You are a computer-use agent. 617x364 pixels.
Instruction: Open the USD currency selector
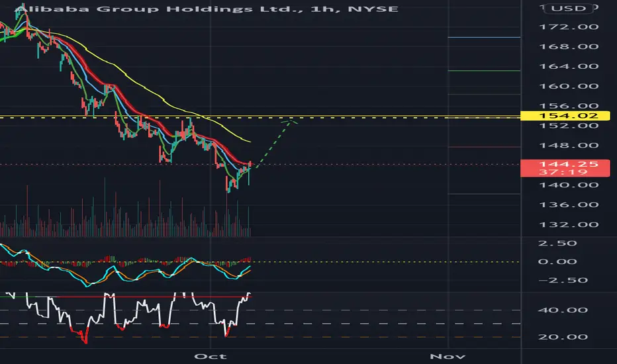pyautogui.click(x=569, y=8)
